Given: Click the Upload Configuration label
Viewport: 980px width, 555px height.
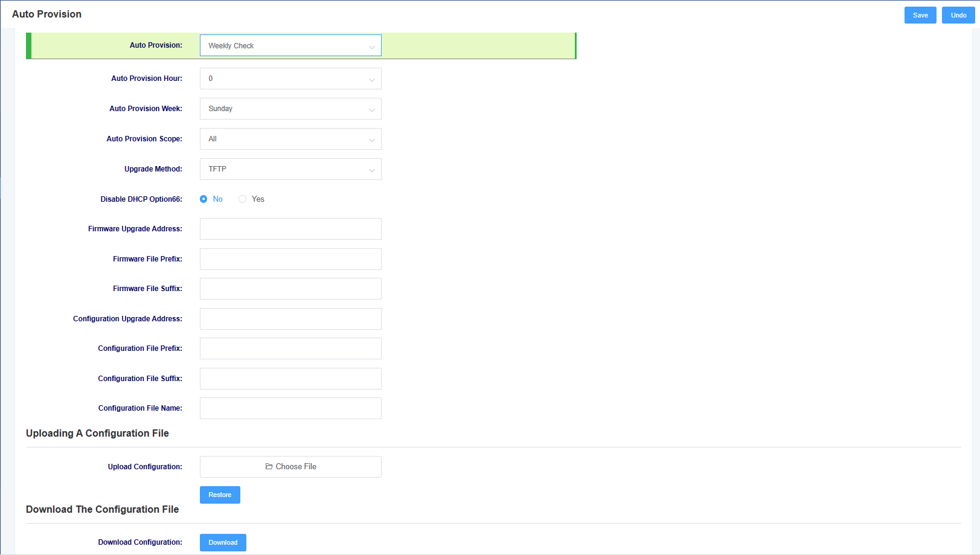Looking at the screenshot, I should pos(145,467).
